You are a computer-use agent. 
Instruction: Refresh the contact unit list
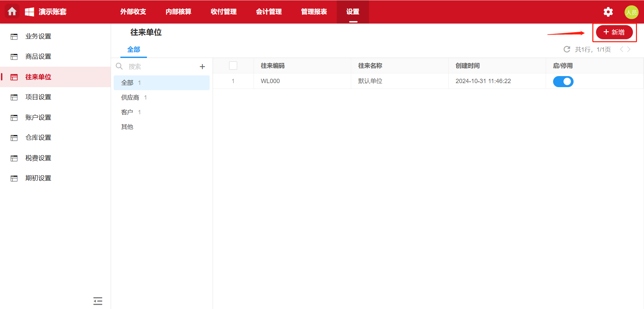pyautogui.click(x=567, y=49)
